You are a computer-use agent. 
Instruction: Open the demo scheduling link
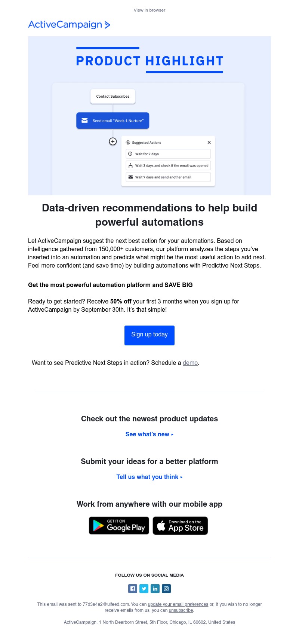[x=190, y=363]
